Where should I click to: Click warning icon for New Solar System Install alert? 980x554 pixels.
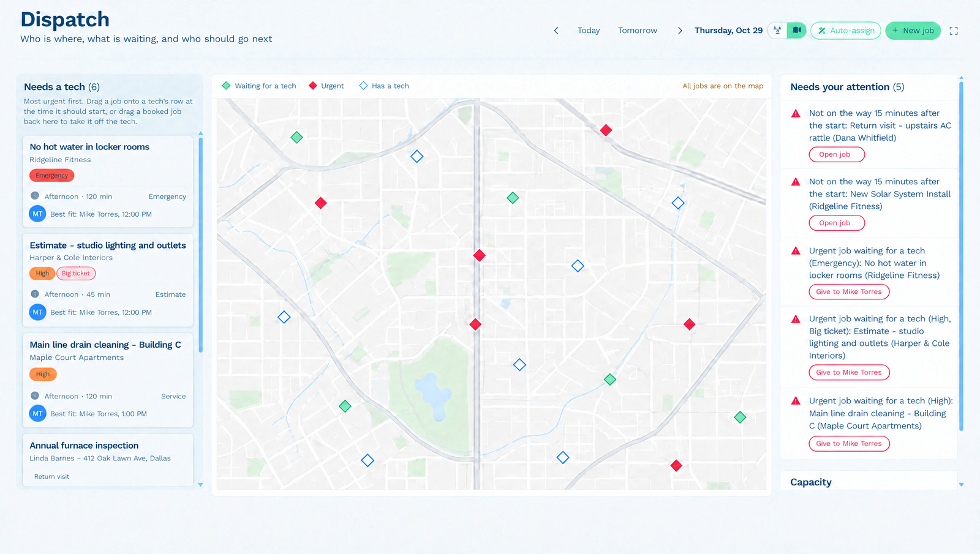[796, 182]
